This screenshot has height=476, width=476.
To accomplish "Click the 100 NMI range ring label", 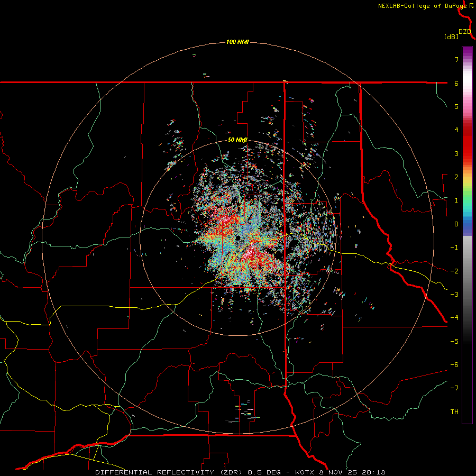I will coord(237,42).
